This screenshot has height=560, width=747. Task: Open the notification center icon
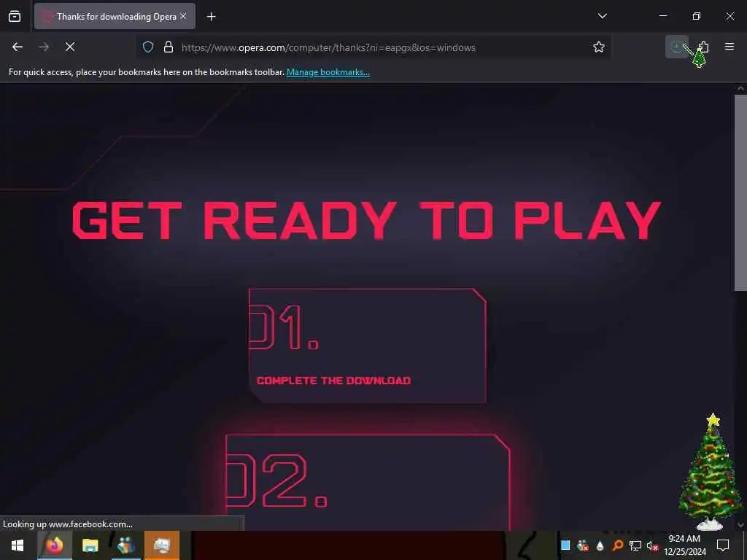pos(723,545)
